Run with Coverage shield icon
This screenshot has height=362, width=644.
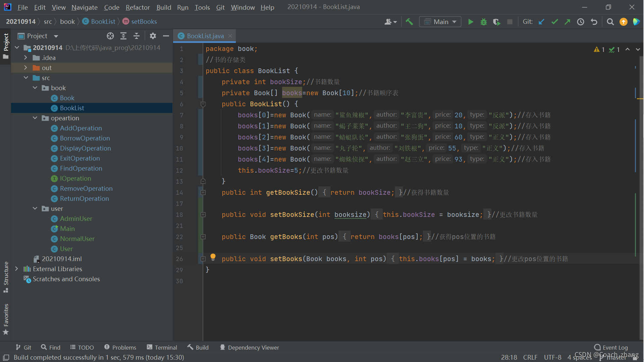click(x=497, y=22)
